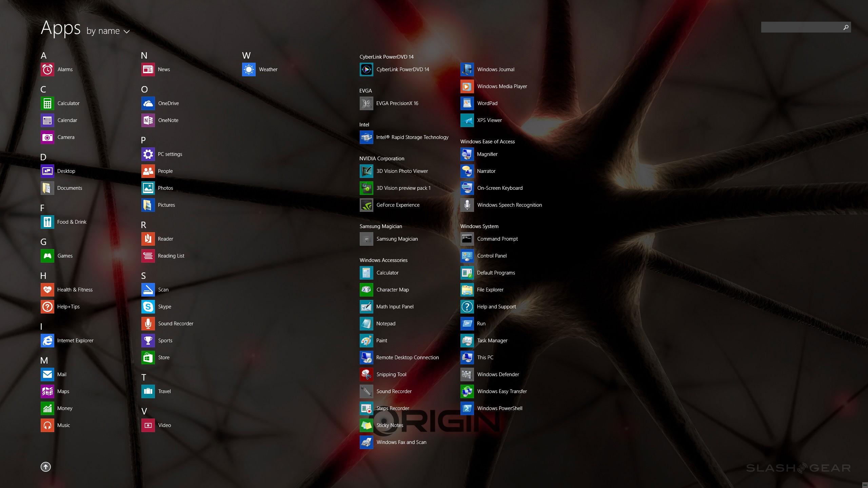The height and width of the screenshot is (488, 868).
Task: Click the 'Windows Speech Recognition' label
Action: pyautogui.click(x=510, y=205)
